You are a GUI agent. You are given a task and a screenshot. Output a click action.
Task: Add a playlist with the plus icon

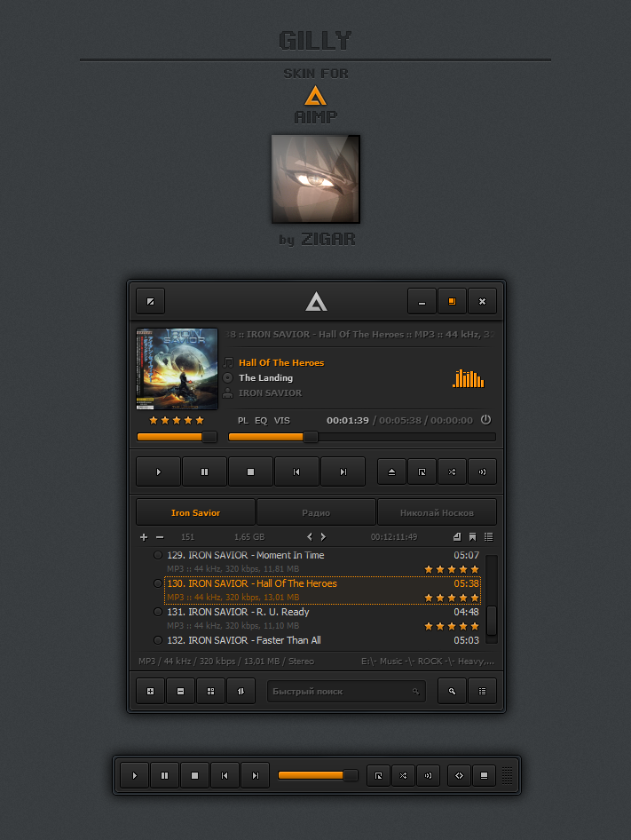[x=144, y=537]
